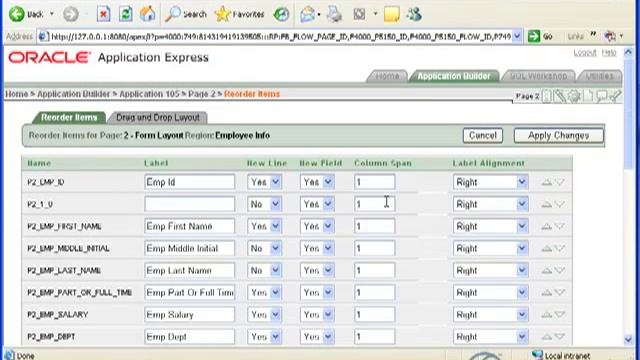The height and width of the screenshot is (360, 640).
Task: Move P2_EMP_FIRST_NAME row down
Action: [560, 226]
